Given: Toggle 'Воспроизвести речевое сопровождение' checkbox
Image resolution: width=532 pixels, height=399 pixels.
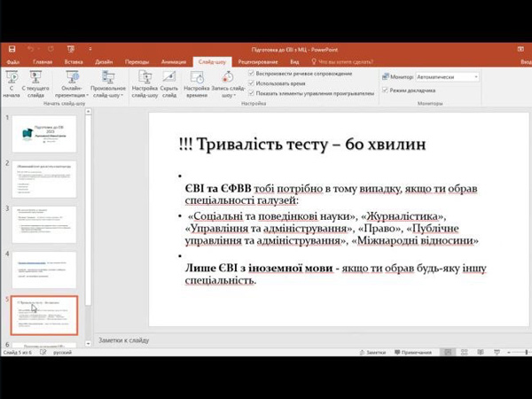Looking at the screenshot, I should pyautogui.click(x=252, y=74).
